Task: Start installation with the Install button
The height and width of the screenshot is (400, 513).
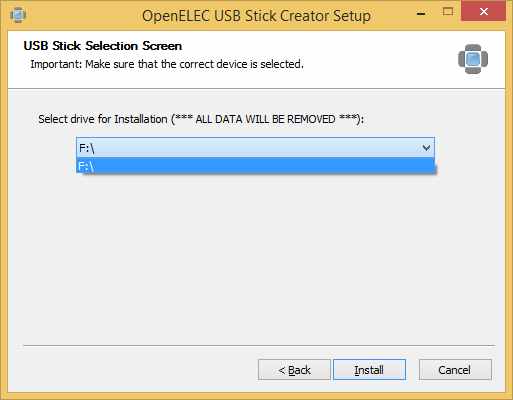Action: (x=369, y=370)
